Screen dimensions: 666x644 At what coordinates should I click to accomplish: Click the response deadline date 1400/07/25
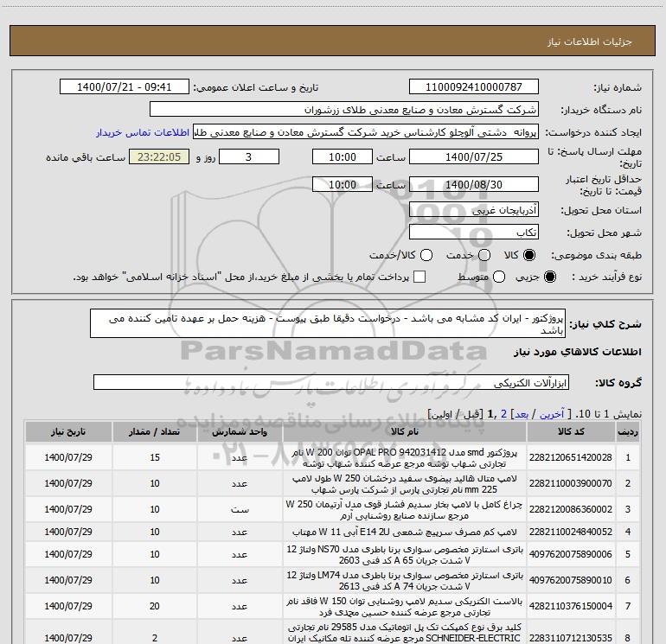(474, 156)
